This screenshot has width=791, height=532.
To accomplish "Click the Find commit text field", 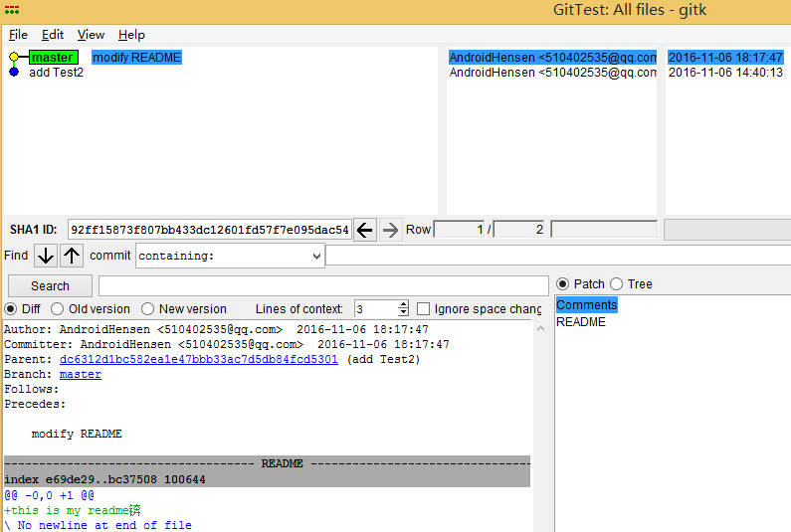I will [558, 256].
